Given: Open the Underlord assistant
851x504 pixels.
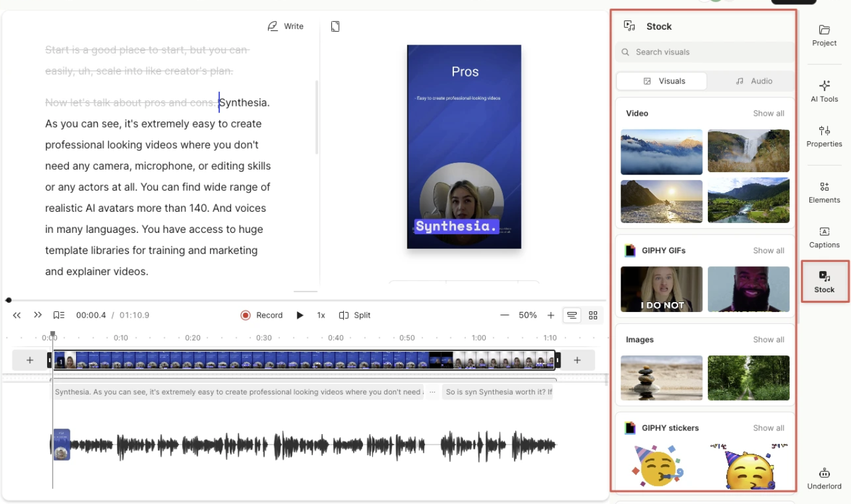Looking at the screenshot, I should point(824,479).
